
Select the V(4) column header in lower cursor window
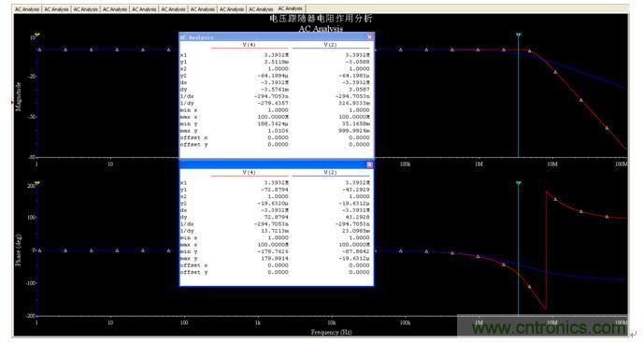pyautogui.click(x=249, y=173)
